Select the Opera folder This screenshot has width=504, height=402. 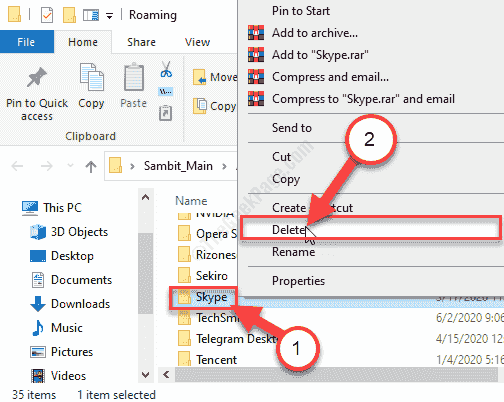[x=207, y=234]
